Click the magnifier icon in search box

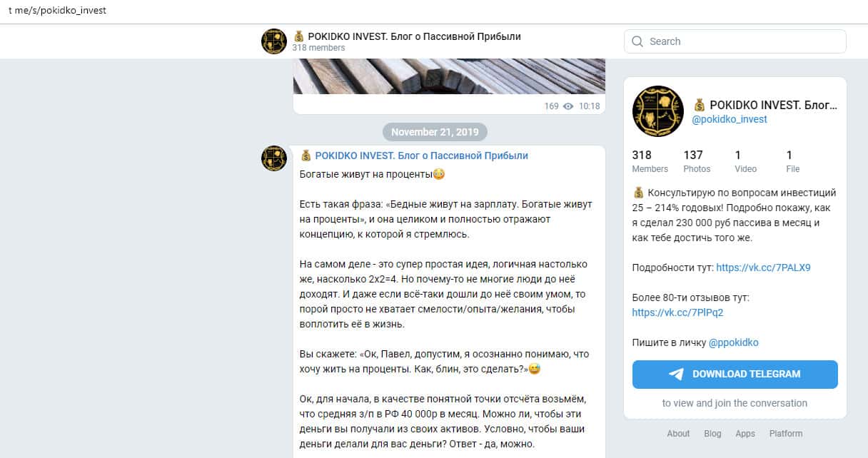point(637,41)
